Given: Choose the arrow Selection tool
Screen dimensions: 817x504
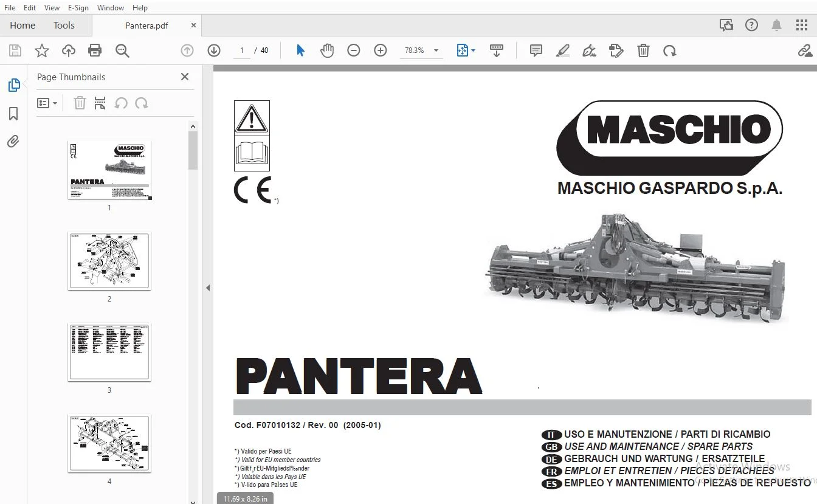Looking at the screenshot, I should [x=300, y=50].
